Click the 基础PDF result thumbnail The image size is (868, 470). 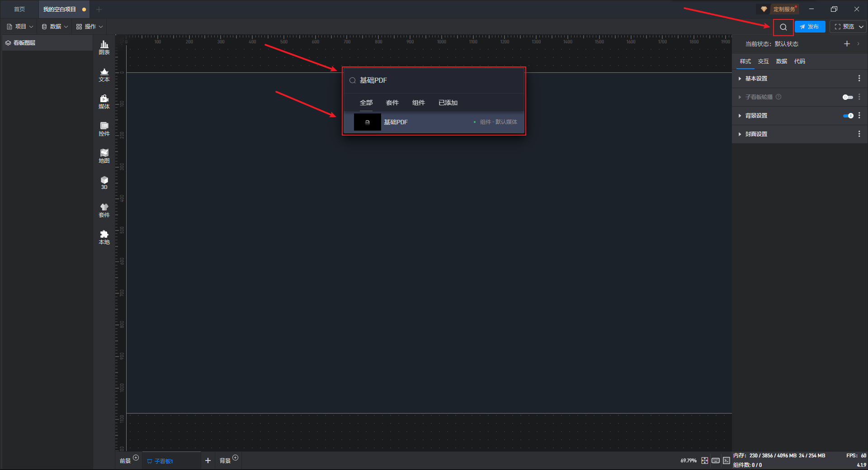point(368,122)
